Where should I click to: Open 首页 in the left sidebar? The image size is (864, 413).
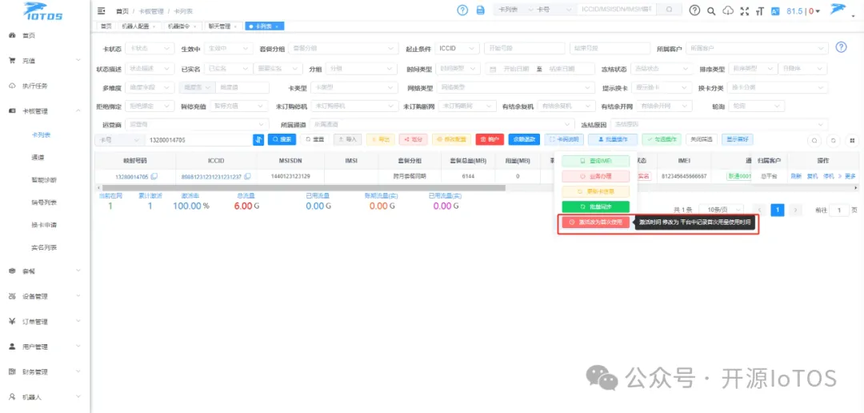(29, 35)
